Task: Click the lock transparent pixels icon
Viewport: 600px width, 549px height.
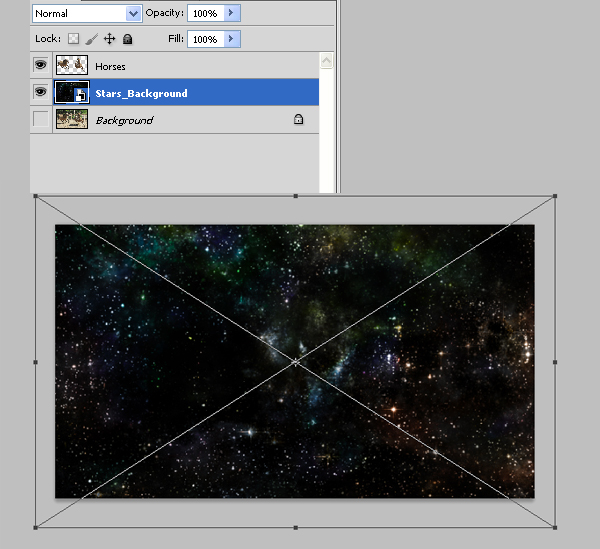Action: pyautogui.click(x=73, y=39)
